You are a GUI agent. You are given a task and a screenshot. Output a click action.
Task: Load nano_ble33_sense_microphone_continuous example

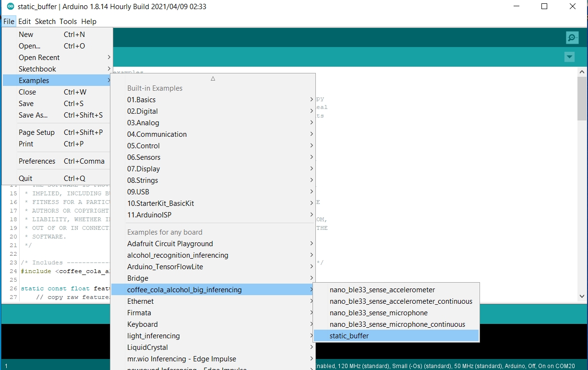[x=396, y=324]
